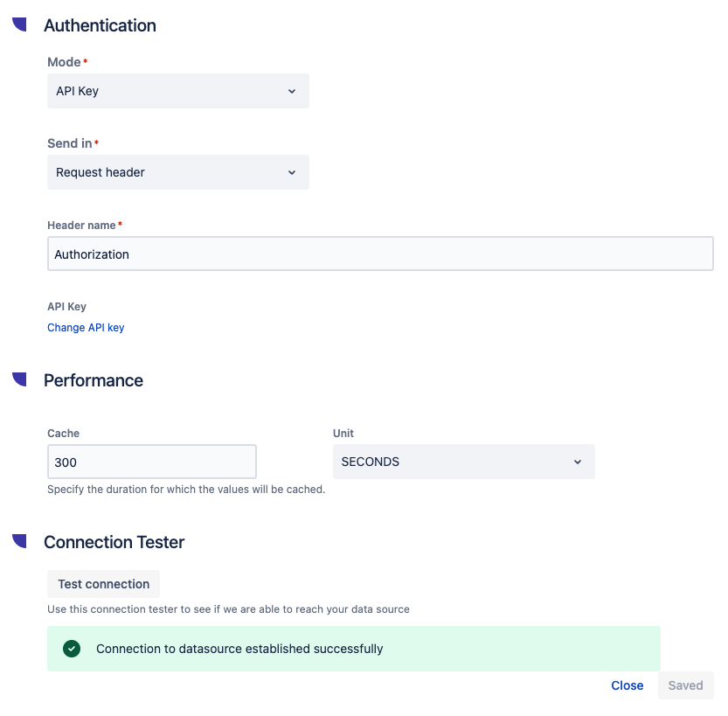Click the Change API key link
The image size is (728, 716).
pyautogui.click(x=86, y=328)
